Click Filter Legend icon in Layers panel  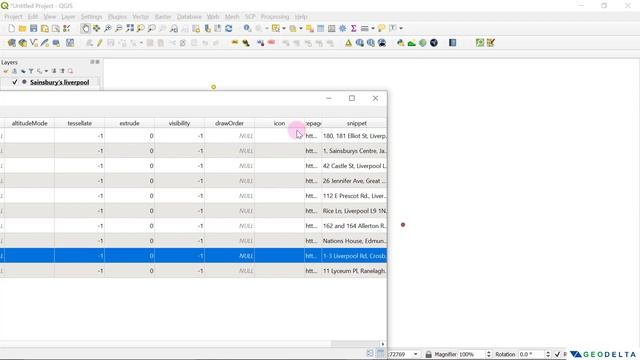coord(31,71)
